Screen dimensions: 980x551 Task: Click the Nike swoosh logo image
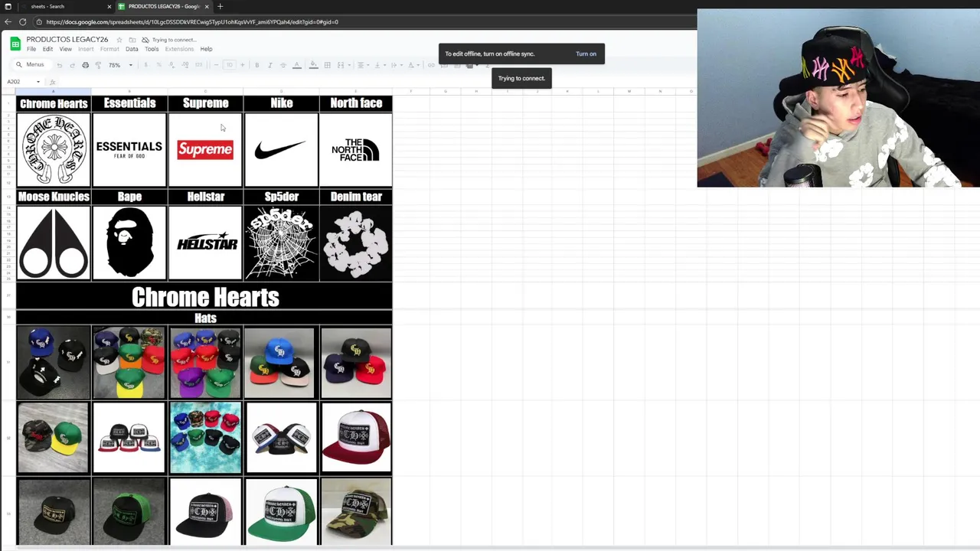click(280, 149)
